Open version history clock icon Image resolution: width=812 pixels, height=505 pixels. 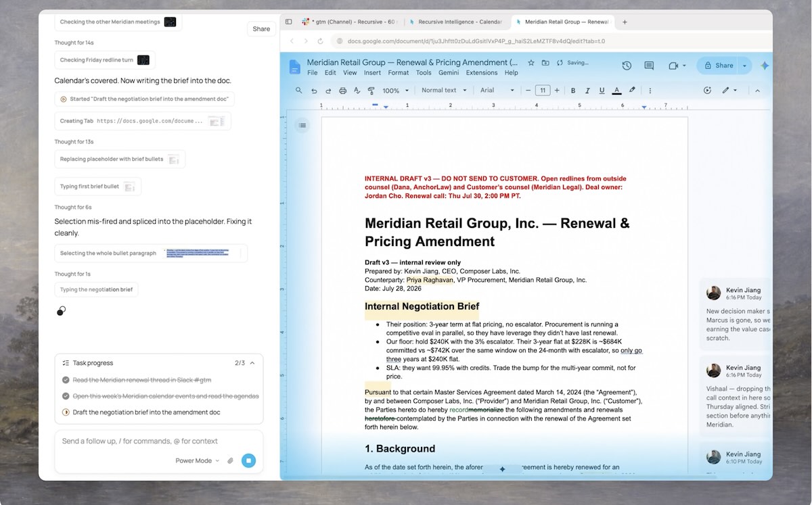627,66
